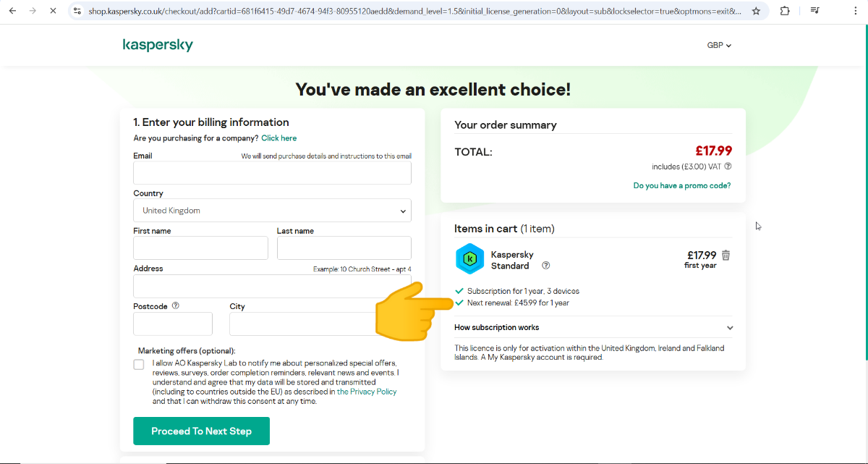
Task: Open the Country dropdown showing United Kingdom
Action: [272, 211]
